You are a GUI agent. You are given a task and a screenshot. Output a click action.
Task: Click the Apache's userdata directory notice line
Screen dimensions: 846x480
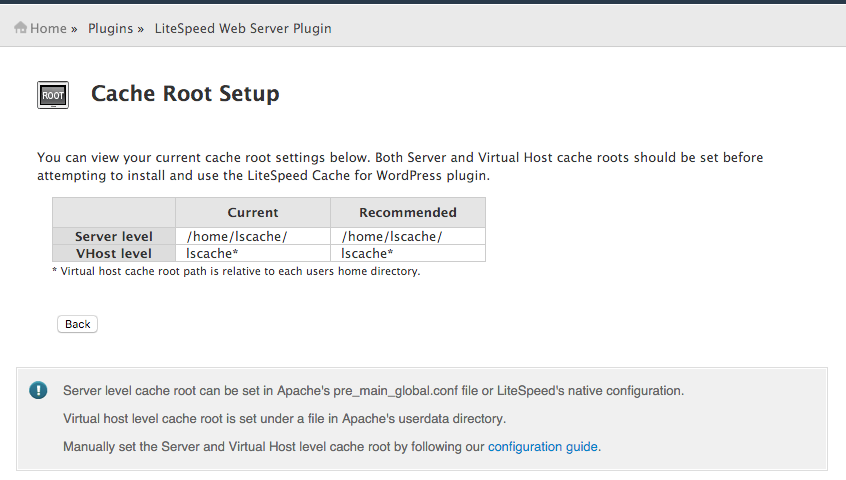(284, 419)
